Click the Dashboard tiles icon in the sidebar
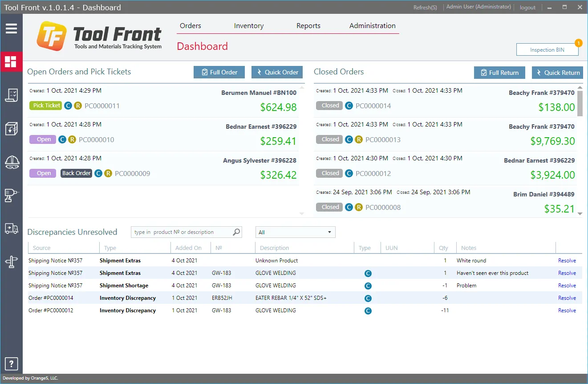The image size is (588, 384). pos(11,61)
